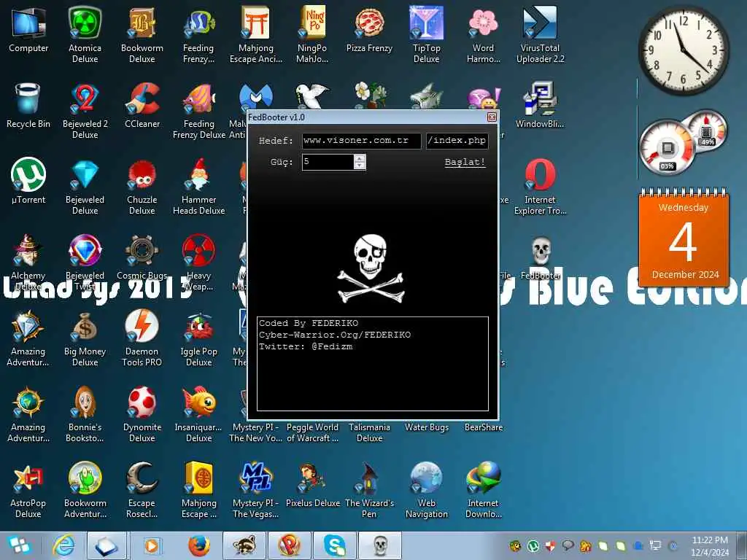
Task: Select the Water Bugs desktop label
Action: [x=427, y=427]
